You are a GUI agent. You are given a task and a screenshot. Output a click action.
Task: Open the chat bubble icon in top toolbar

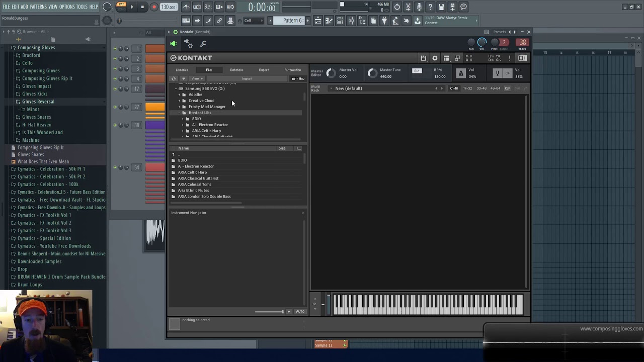463,7
